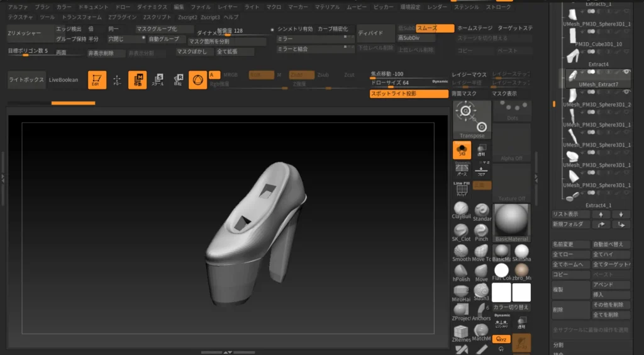644x355 pixels.
Task: Select the hPolish brush icon
Action: point(461,271)
